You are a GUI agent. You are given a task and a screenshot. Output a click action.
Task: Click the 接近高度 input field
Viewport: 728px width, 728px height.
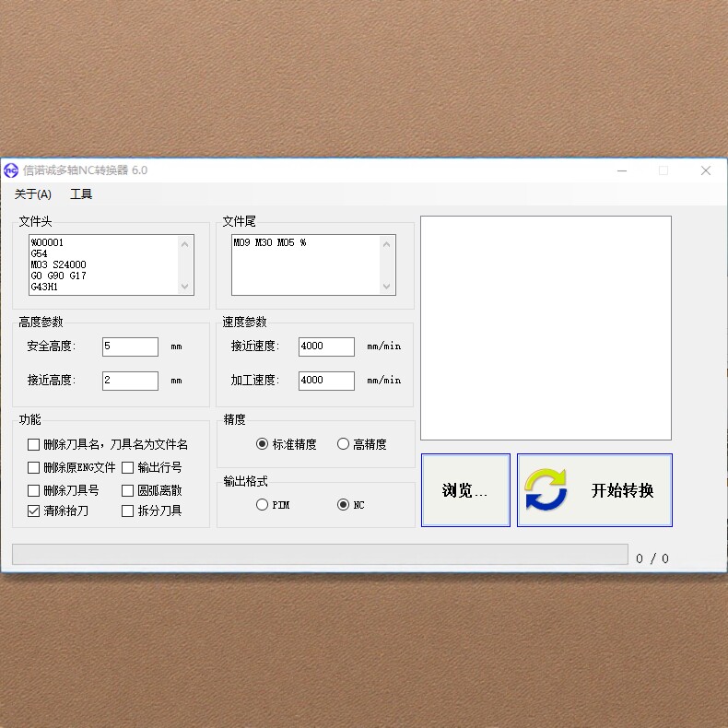(130, 381)
